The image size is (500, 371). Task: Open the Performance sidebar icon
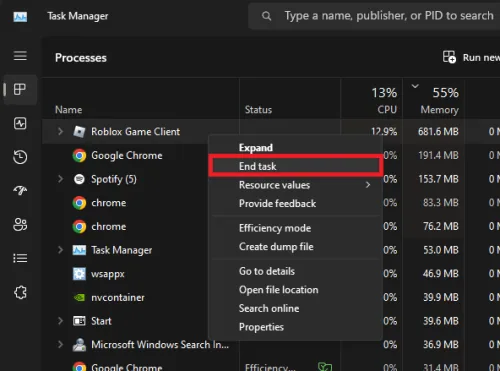click(x=20, y=123)
